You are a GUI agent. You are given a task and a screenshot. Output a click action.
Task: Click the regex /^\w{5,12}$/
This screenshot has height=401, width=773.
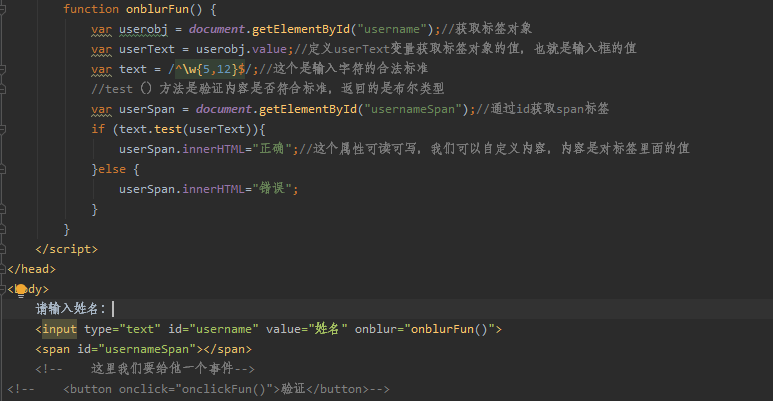coord(210,70)
